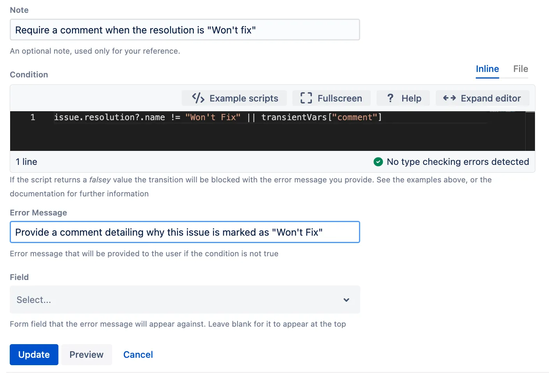Click the "Error Message" label

pyautogui.click(x=39, y=213)
